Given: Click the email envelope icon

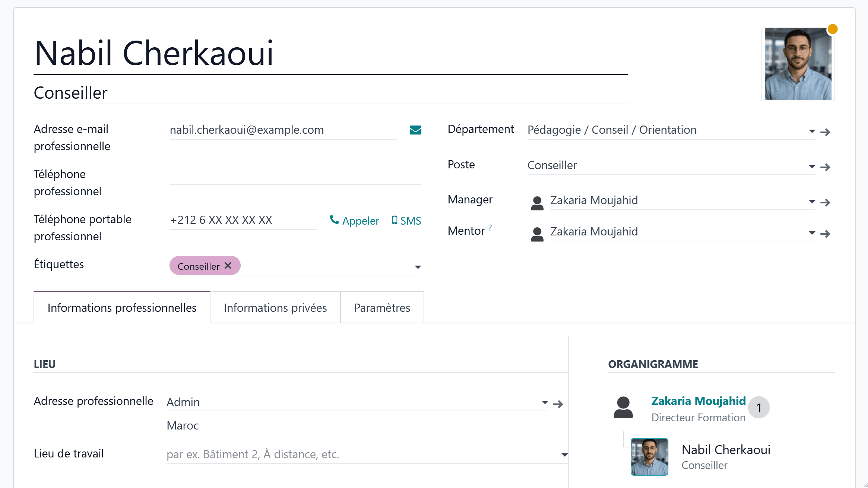Looking at the screenshot, I should coord(415,130).
